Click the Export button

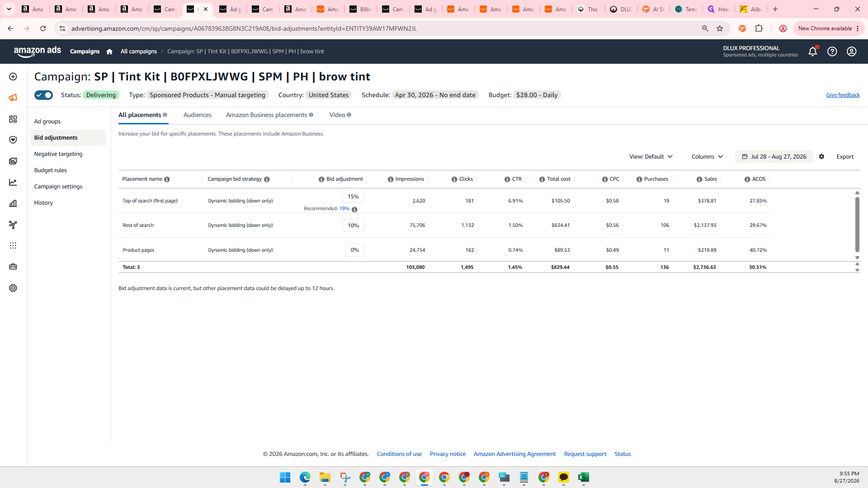[x=845, y=157]
